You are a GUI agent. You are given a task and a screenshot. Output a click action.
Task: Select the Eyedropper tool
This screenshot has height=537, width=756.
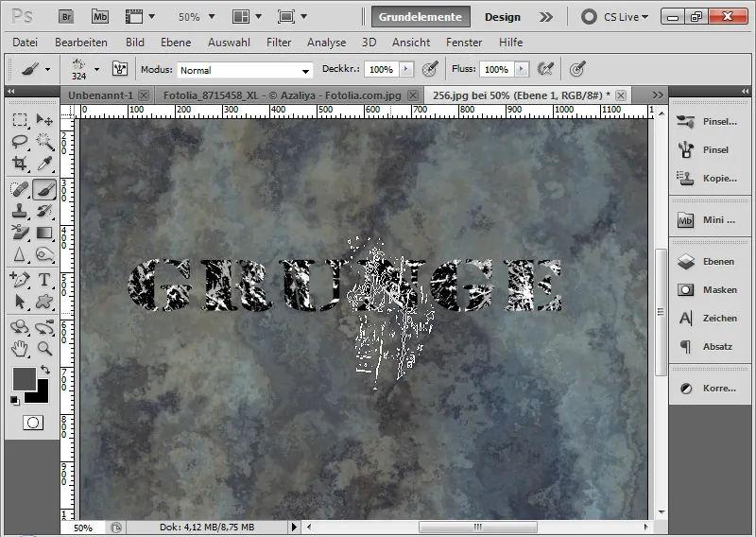44,164
